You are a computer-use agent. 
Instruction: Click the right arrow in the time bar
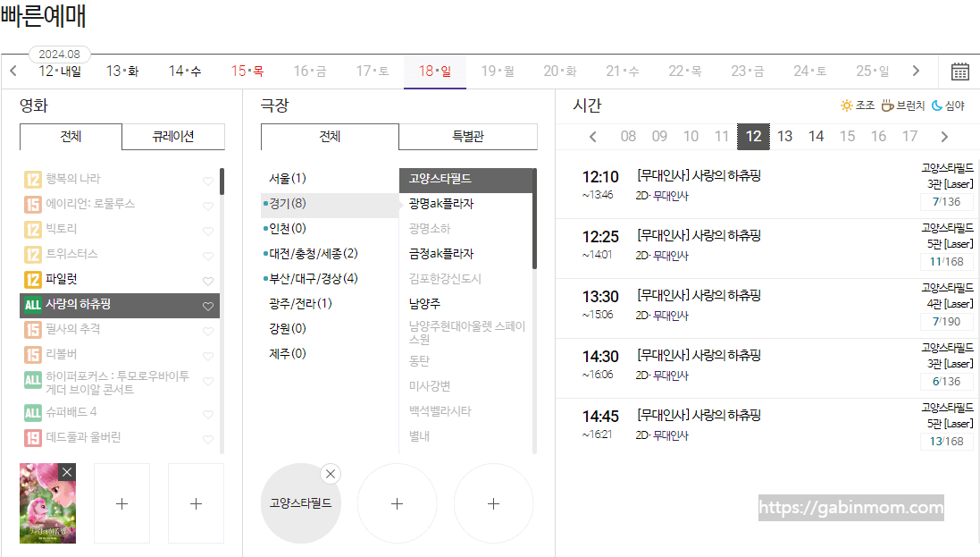pyautogui.click(x=943, y=136)
